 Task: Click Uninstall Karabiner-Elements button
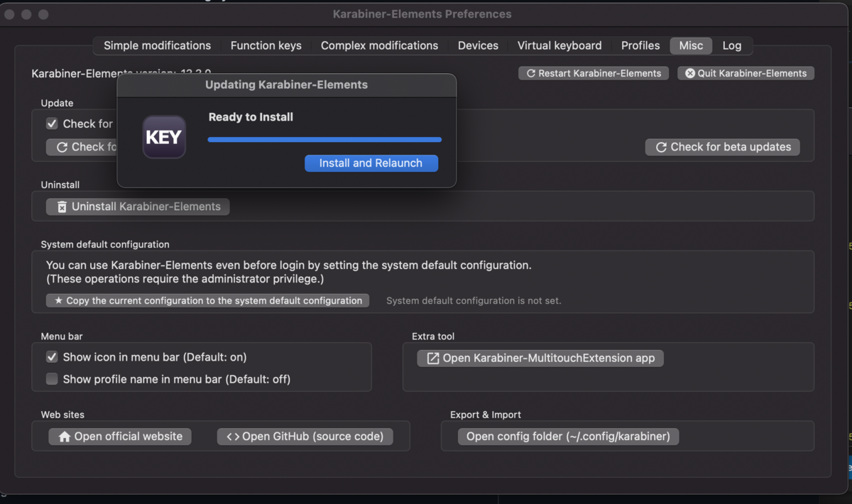[x=138, y=207]
